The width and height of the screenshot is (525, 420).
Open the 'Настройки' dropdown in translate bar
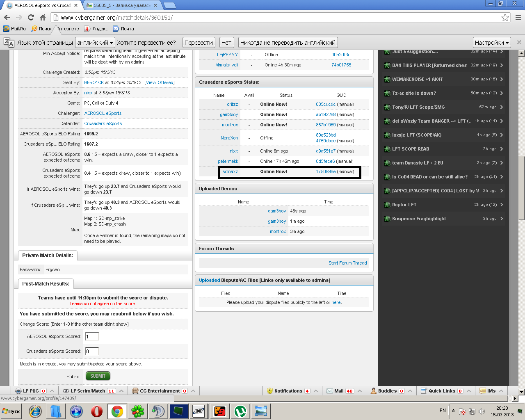(x=492, y=42)
